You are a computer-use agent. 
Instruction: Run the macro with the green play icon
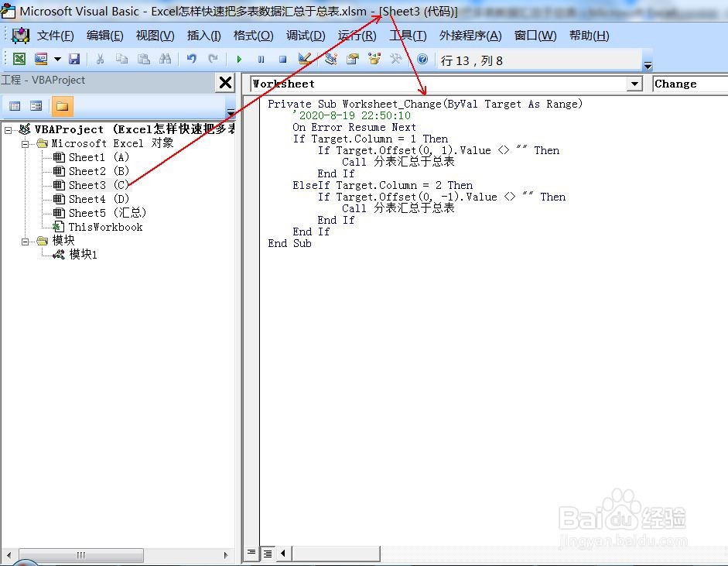239,60
